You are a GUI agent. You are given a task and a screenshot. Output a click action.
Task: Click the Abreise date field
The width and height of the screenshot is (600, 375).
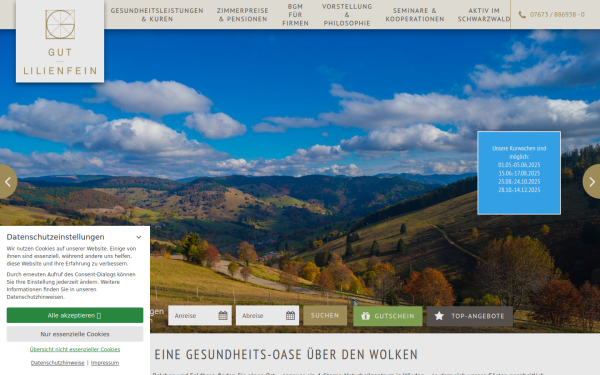267,316
